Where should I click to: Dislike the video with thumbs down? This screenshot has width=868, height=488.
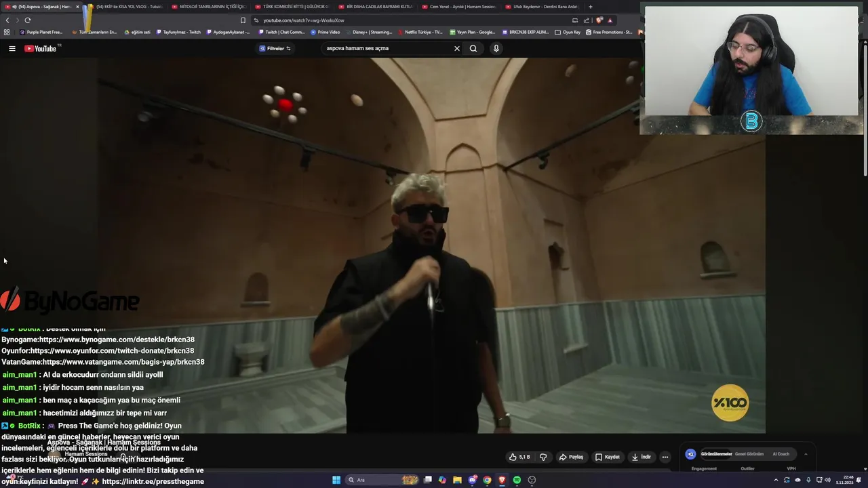click(x=543, y=457)
